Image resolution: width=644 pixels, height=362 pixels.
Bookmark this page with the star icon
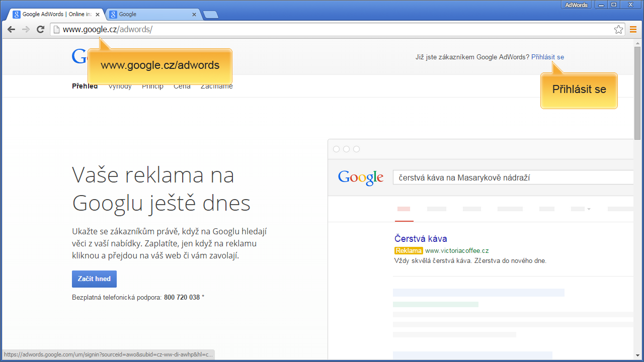coord(618,30)
